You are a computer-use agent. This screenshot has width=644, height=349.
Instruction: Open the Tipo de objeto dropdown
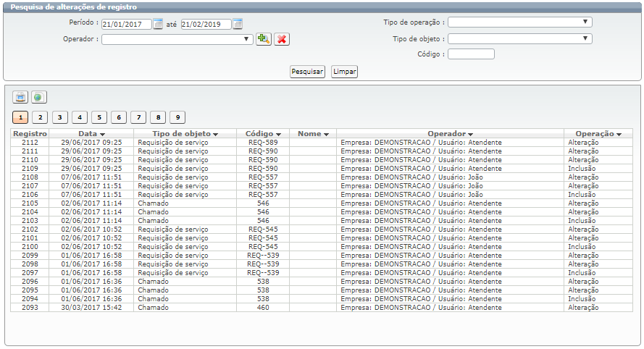point(585,38)
